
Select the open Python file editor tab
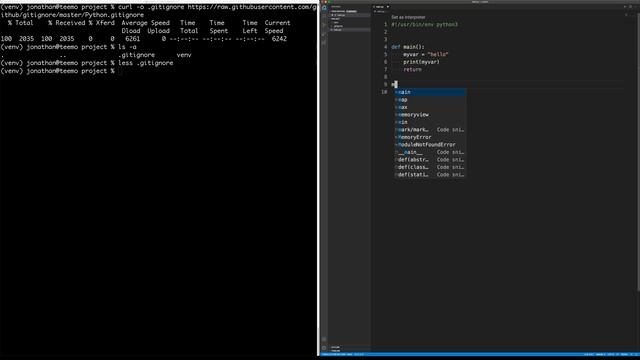pyautogui.click(x=380, y=7)
